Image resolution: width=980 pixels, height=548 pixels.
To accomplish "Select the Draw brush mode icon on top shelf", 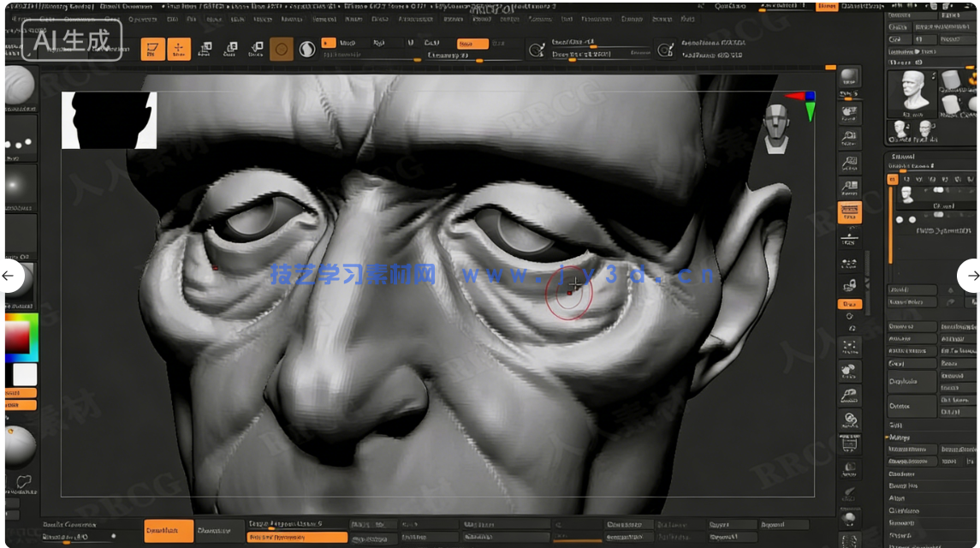I will click(154, 49).
